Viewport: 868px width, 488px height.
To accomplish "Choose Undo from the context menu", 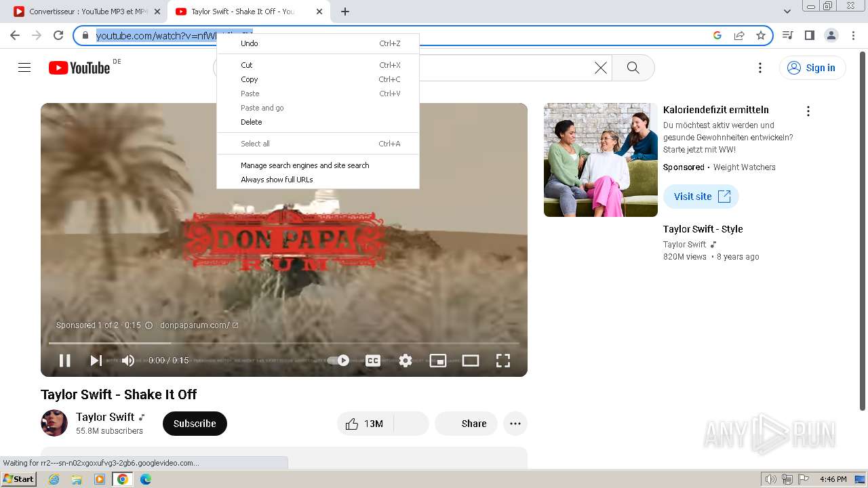I will click(318, 43).
